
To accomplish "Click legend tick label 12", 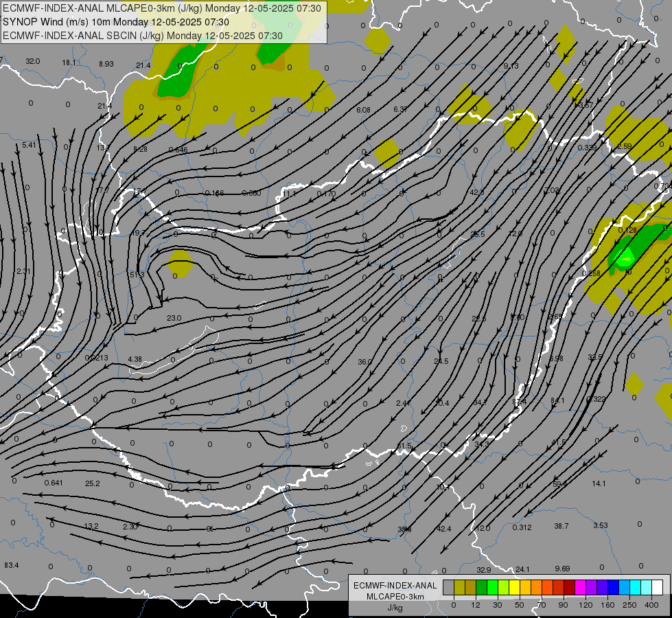I will 476,605.
